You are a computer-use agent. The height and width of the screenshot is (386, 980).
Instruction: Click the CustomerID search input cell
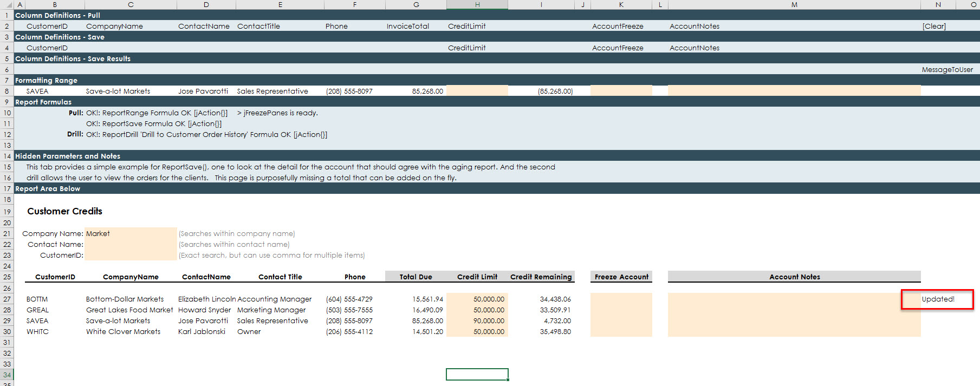click(x=131, y=255)
